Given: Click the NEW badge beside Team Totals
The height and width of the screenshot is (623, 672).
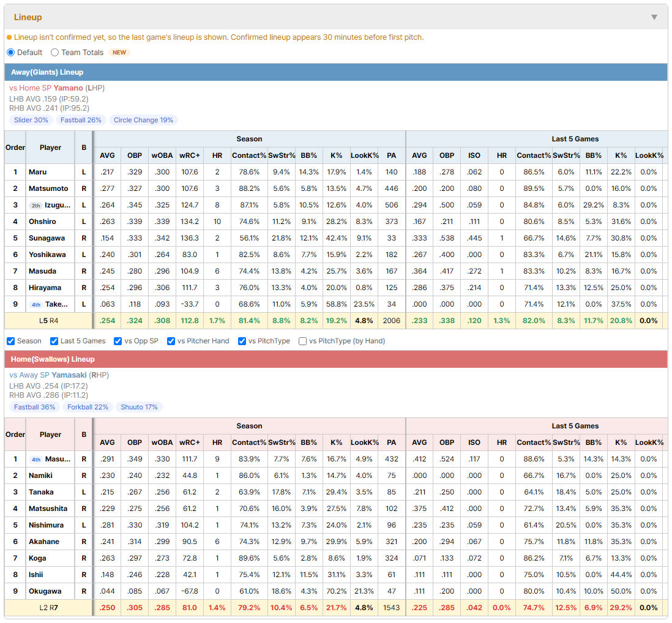Looking at the screenshot, I should [119, 52].
